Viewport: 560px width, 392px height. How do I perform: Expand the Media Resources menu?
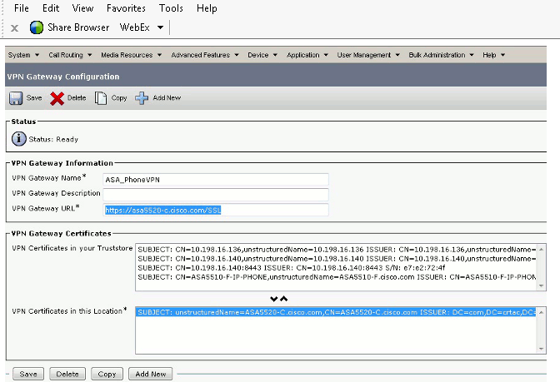[132, 55]
